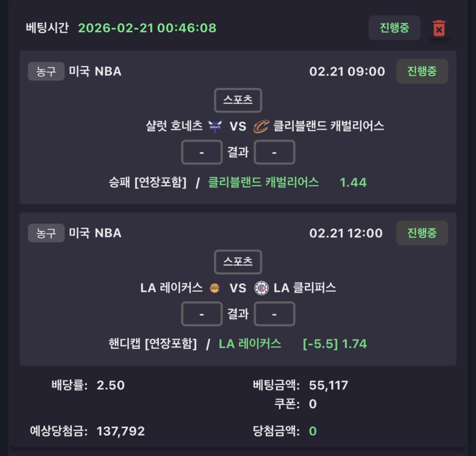Image resolution: width=476 pixels, height=456 pixels.
Task: Click the 농구 tag on Lakers match
Action: (x=46, y=233)
